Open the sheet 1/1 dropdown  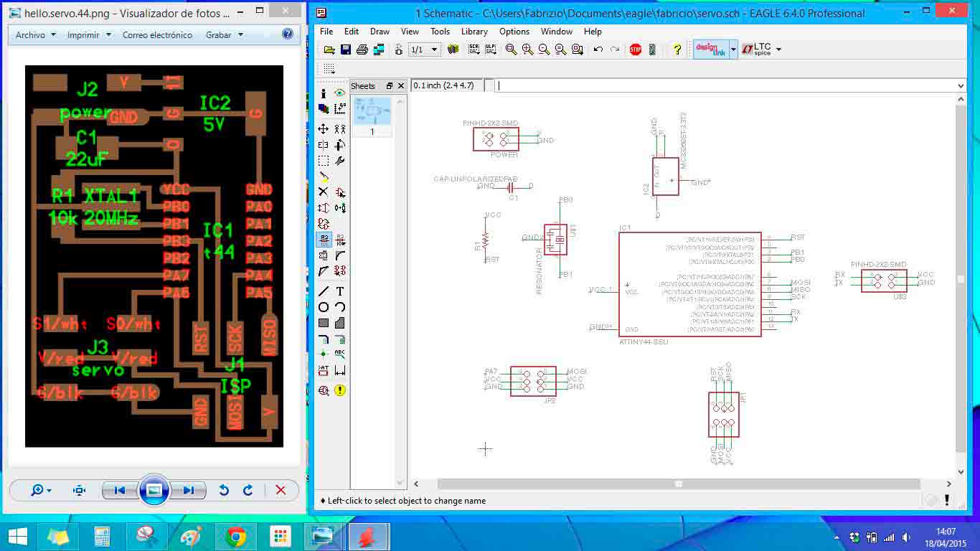click(x=425, y=50)
